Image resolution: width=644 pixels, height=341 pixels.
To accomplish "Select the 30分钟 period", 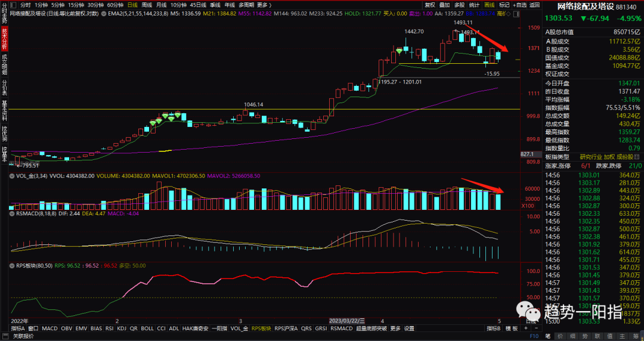I will [x=95, y=5].
